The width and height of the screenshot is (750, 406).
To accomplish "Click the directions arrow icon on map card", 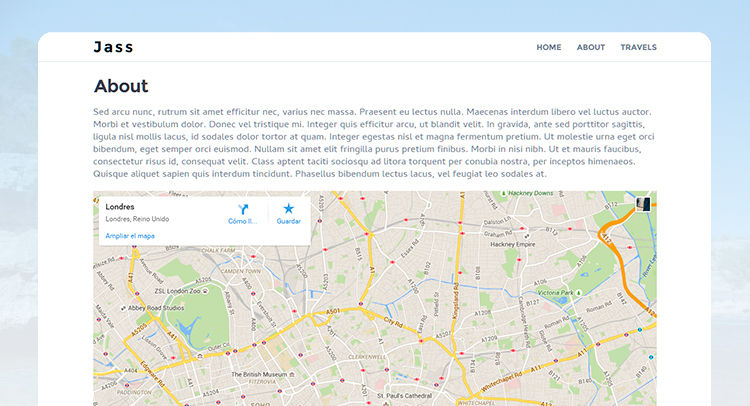I will tap(243, 209).
